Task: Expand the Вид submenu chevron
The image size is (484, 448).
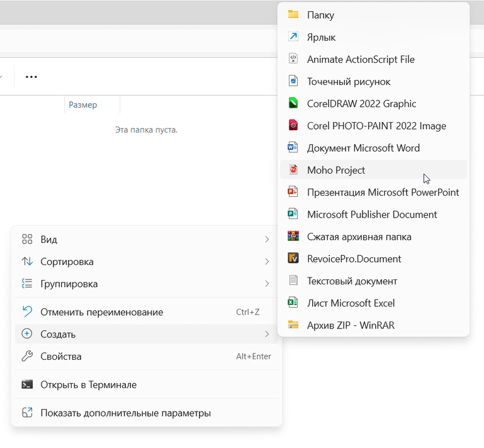Action: pyautogui.click(x=267, y=240)
